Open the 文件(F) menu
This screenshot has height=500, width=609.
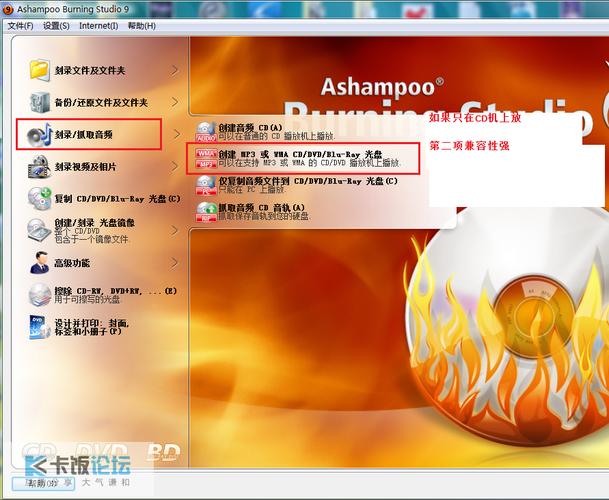[20, 26]
